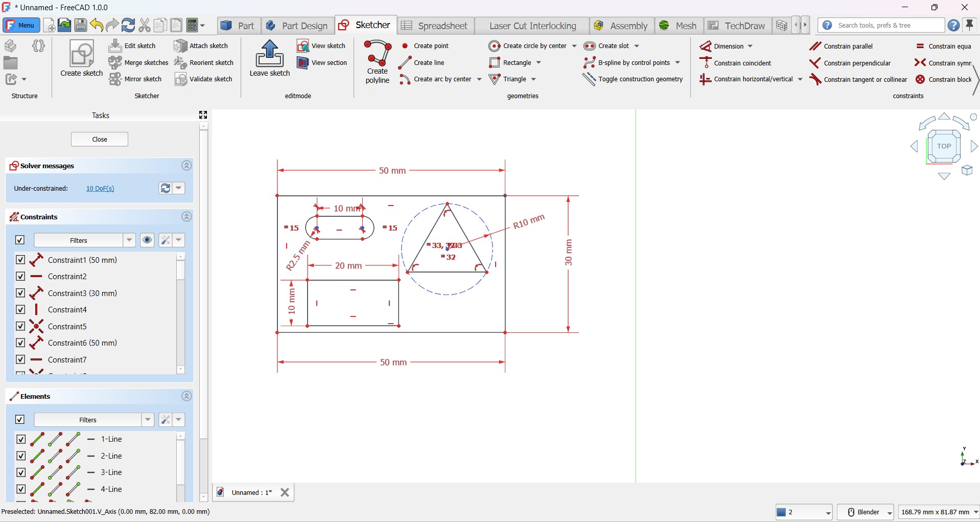
Task: Click the Copy icon
Action: pos(160,25)
